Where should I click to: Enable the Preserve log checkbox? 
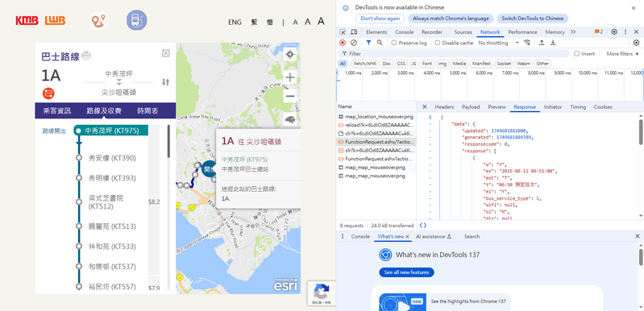[394, 43]
